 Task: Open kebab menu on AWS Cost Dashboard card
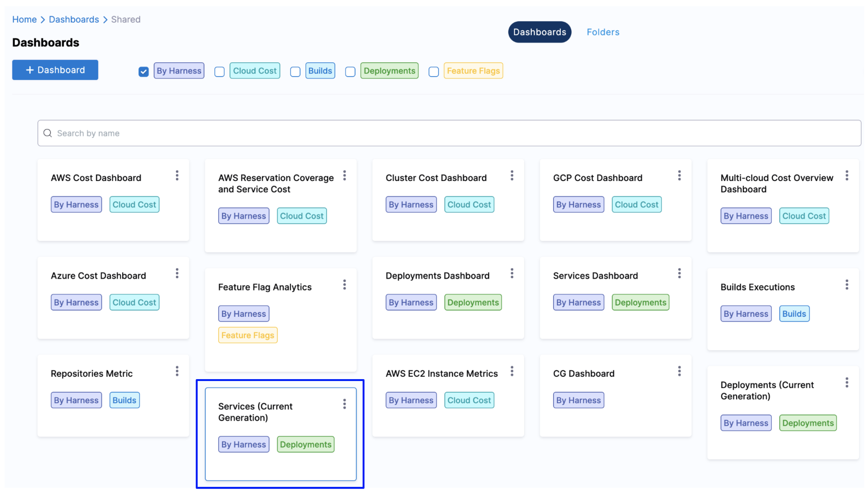tap(177, 176)
